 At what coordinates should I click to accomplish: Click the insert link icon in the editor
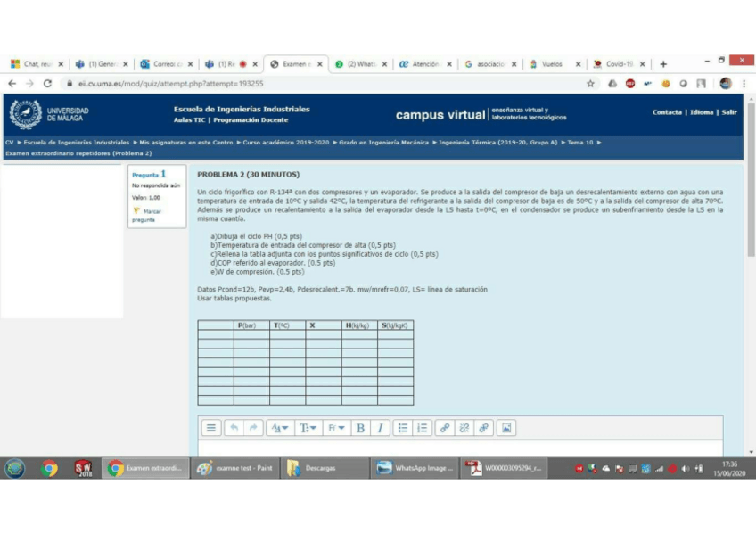pos(445,428)
